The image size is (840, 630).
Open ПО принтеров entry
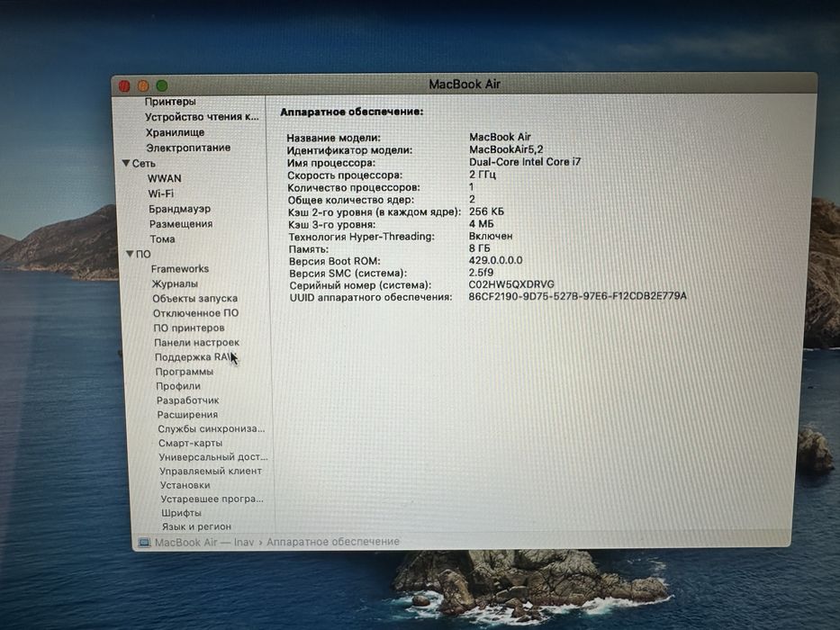pos(188,328)
